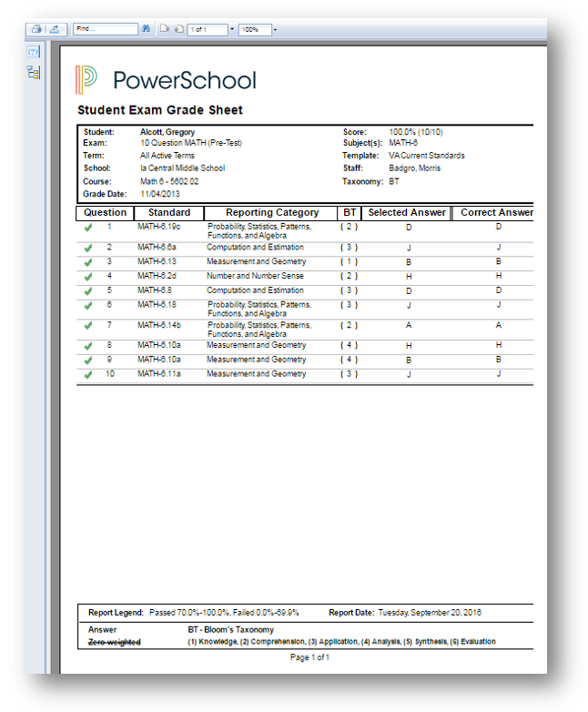Click the PowerSchool logo
This screenshot has width=588, height=712.
[x=167, y=80]
